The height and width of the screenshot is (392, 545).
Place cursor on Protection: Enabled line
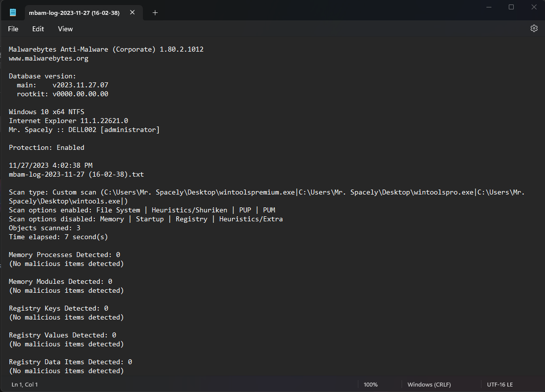tap(47, 148)
